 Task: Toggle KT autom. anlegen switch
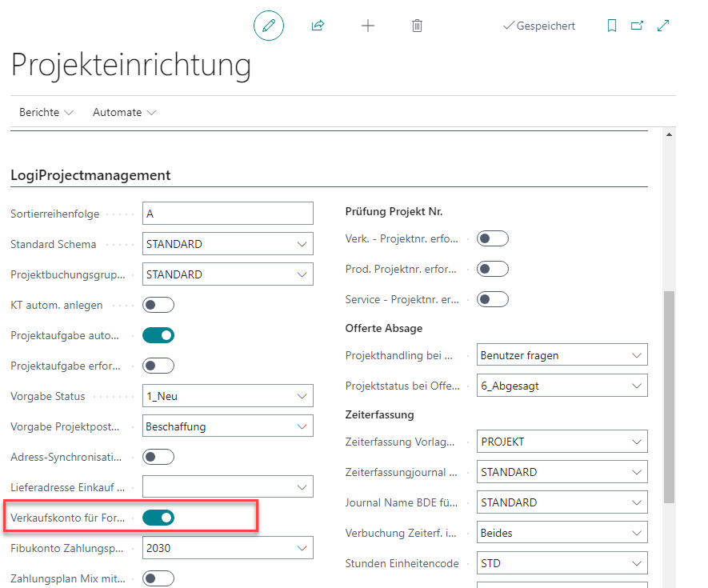click(158, 305)
